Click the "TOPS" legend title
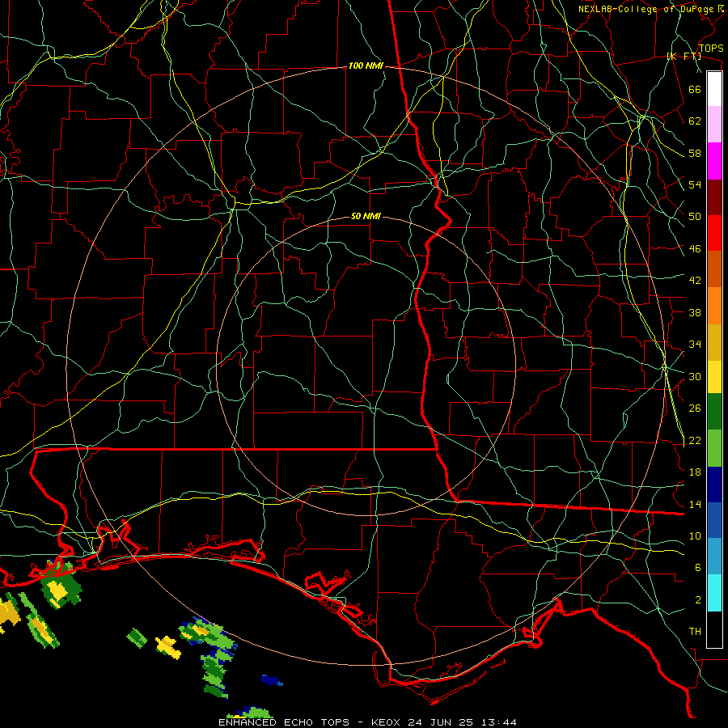 click(x=711, y=49)
